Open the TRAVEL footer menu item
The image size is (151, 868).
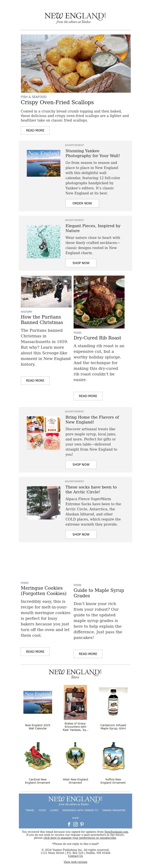click(30, 810)
